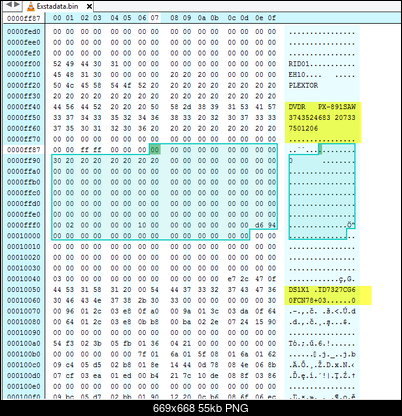The height and width of the screenshot is (416, 402).
Task: Click the right tab-scroll arrow
Action: point(17,5)
